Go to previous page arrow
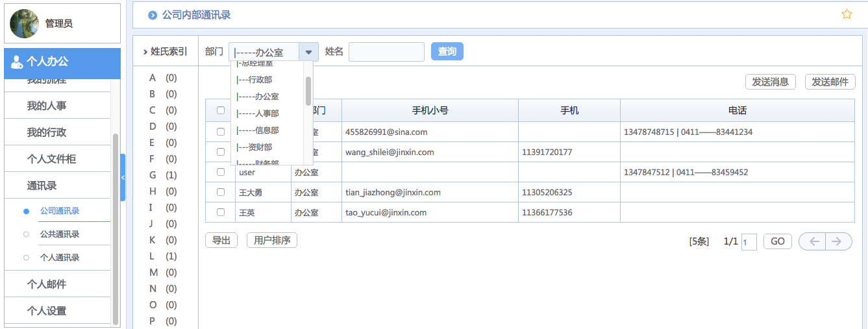868x329 pixels. click(813, 241)
